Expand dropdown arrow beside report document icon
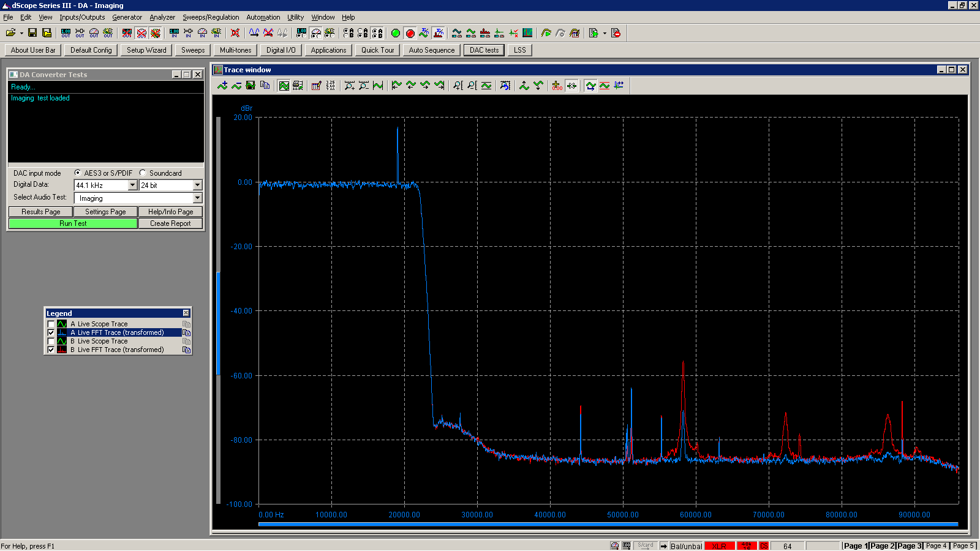The image size is (980, 551). tap(605, 33)
